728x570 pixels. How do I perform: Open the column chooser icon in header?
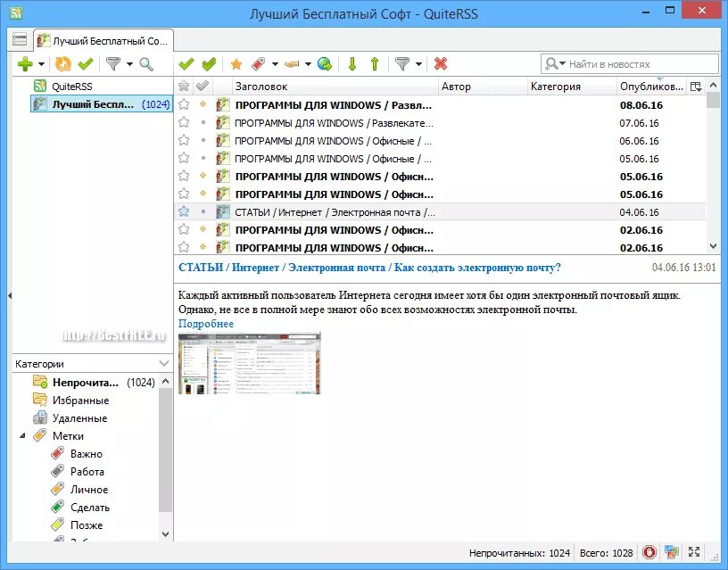coord(696,87)
